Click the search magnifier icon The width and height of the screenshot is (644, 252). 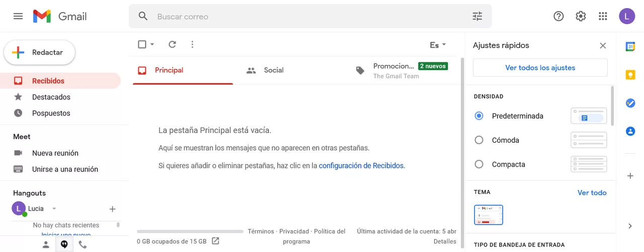tap(143, 16)
